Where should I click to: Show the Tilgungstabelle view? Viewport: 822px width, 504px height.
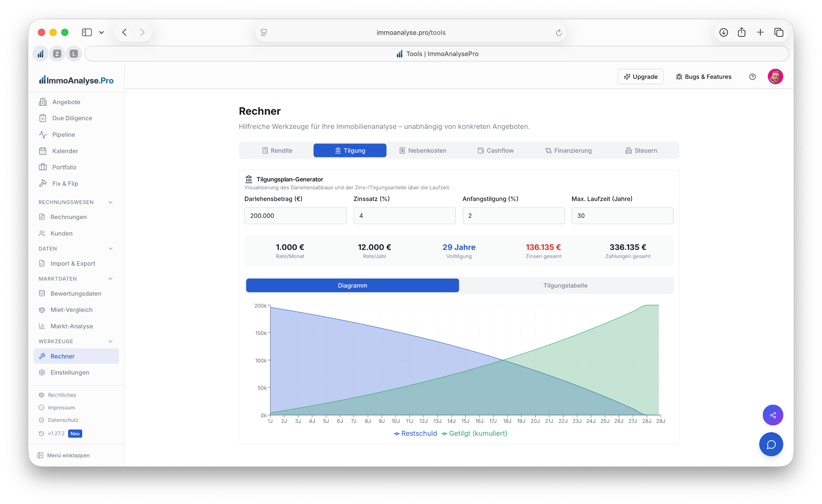point(565,285)
